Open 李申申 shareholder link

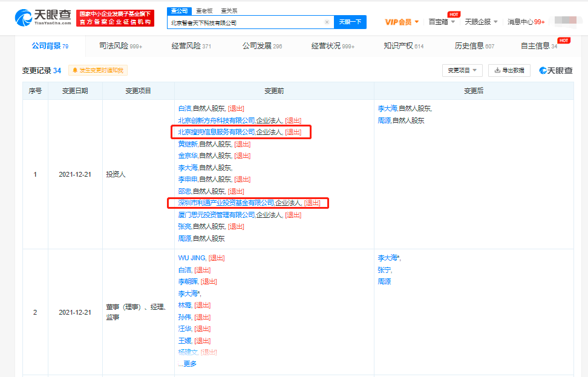(x=188, y=179)
